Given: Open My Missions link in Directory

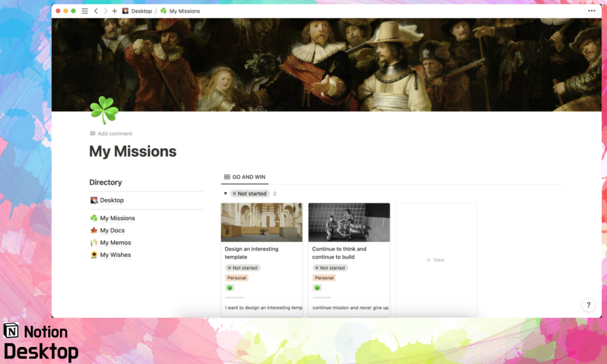Looking at the screenshot, I should click(x=118, y=218).
